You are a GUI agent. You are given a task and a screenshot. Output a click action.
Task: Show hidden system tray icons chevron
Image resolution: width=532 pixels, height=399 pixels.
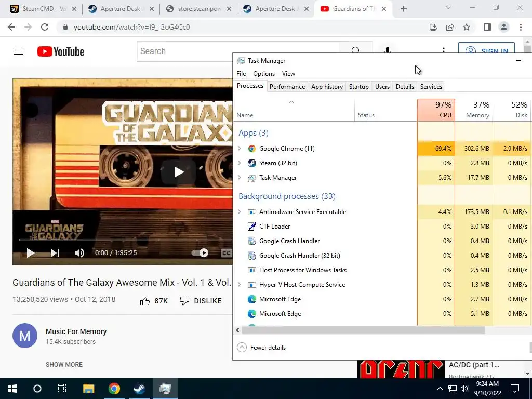click(440, 389)
